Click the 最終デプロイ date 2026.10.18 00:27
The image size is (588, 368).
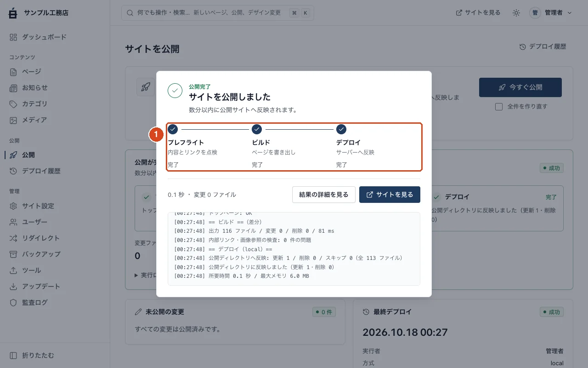pos(405,332)
